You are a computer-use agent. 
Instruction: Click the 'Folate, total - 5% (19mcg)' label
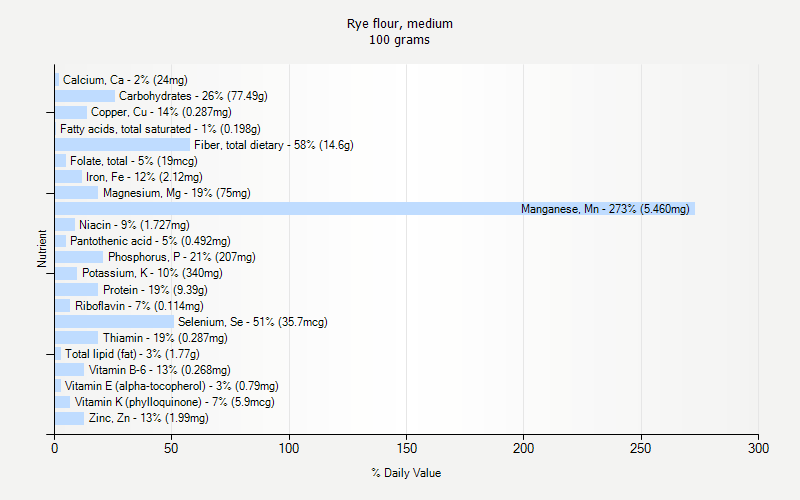(134, 161)
